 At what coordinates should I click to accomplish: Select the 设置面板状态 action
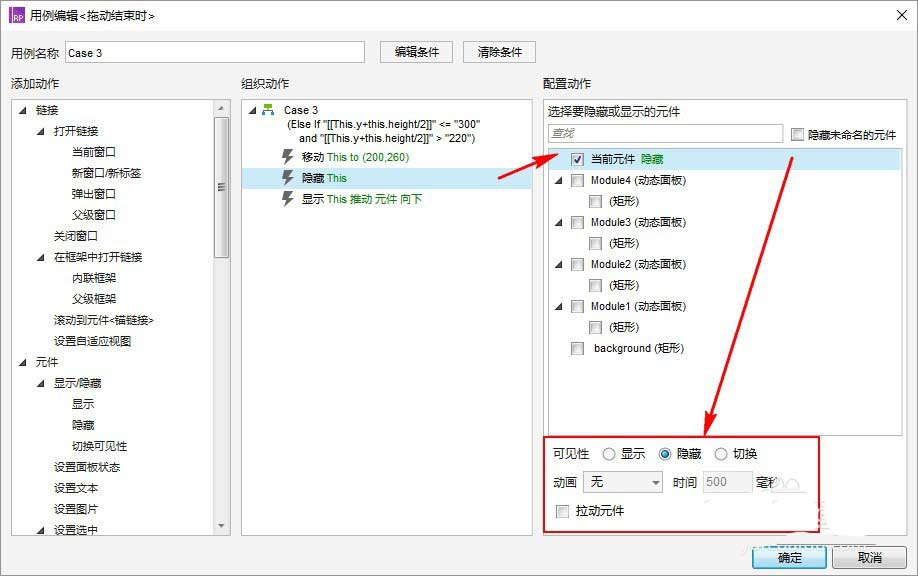tap(87, 467)
